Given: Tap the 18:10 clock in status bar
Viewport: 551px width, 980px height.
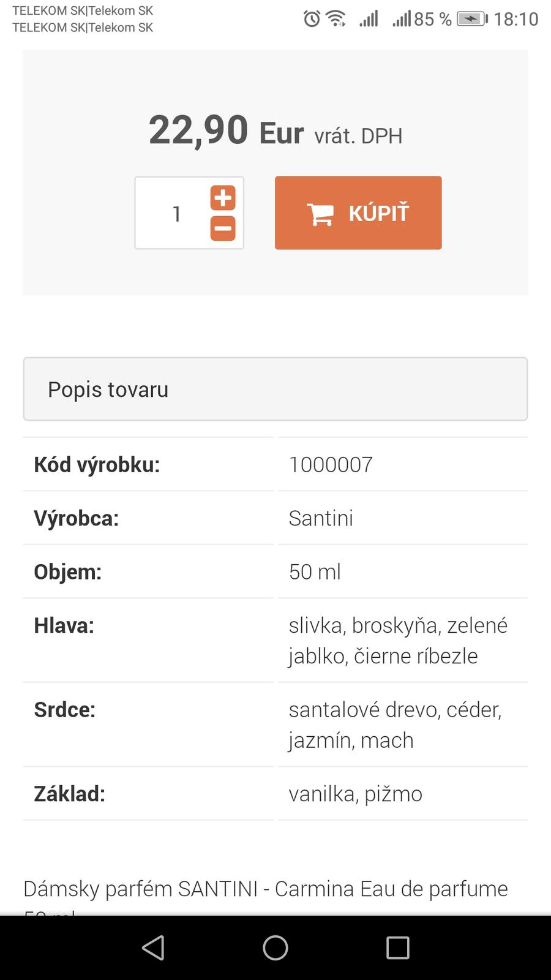Looking at the screenshot, I should point(516,19).
